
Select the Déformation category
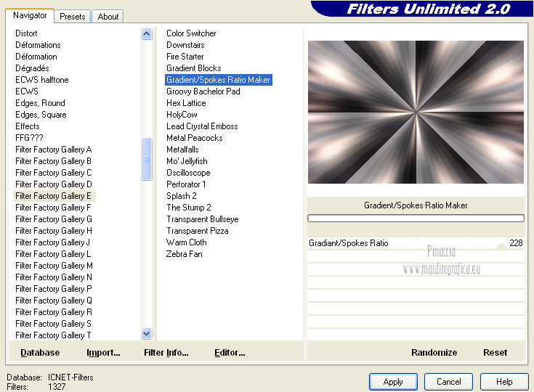pos(36,57)
